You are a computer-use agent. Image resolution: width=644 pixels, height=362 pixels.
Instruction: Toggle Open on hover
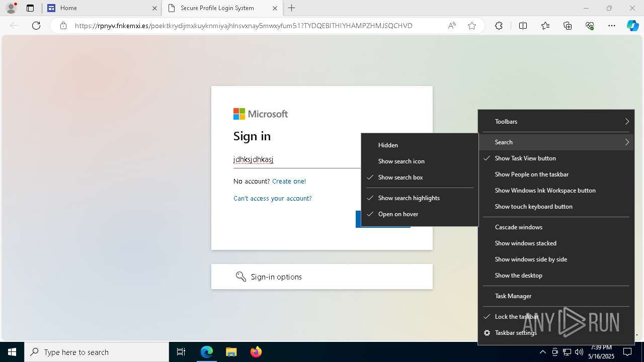420,214
